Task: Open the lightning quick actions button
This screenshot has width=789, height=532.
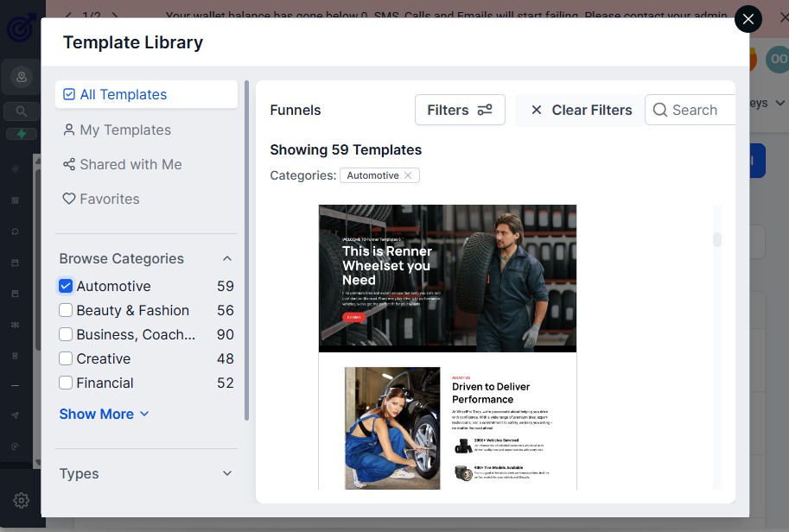Action: (x=21, y=134)
